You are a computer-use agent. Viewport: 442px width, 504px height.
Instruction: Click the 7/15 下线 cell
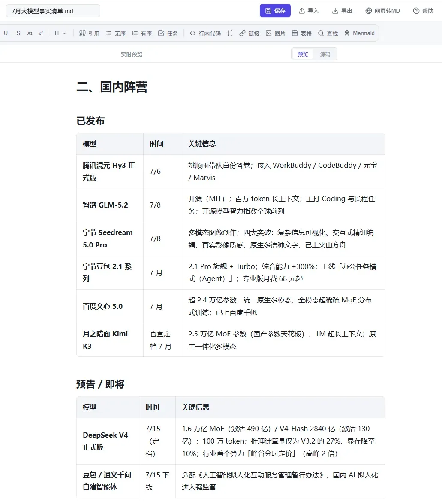[x=157, y=481]
